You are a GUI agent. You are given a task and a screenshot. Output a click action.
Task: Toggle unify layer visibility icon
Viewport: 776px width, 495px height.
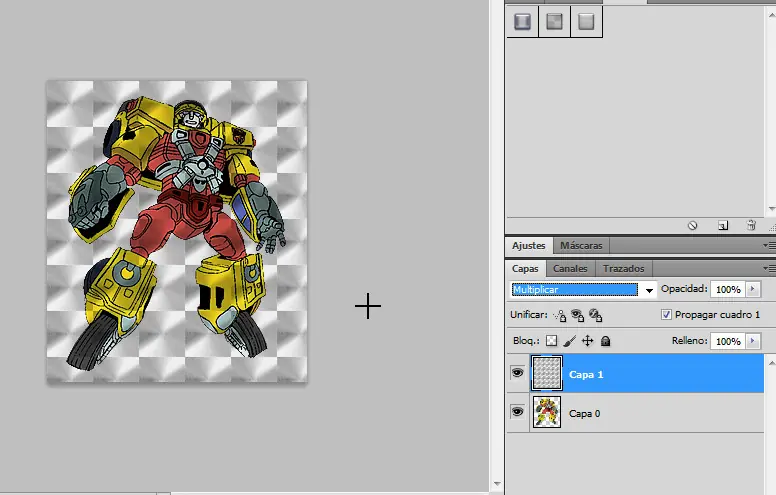578,315
